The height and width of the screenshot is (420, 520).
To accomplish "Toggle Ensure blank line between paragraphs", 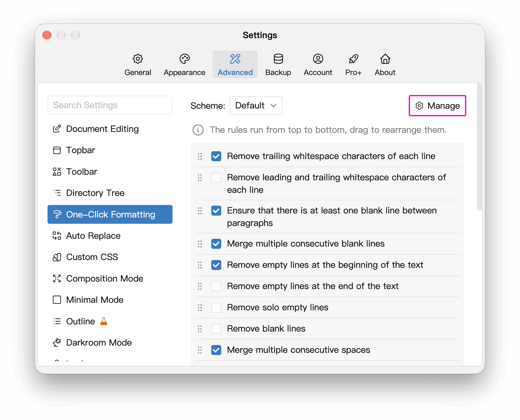I will point(216,211).
